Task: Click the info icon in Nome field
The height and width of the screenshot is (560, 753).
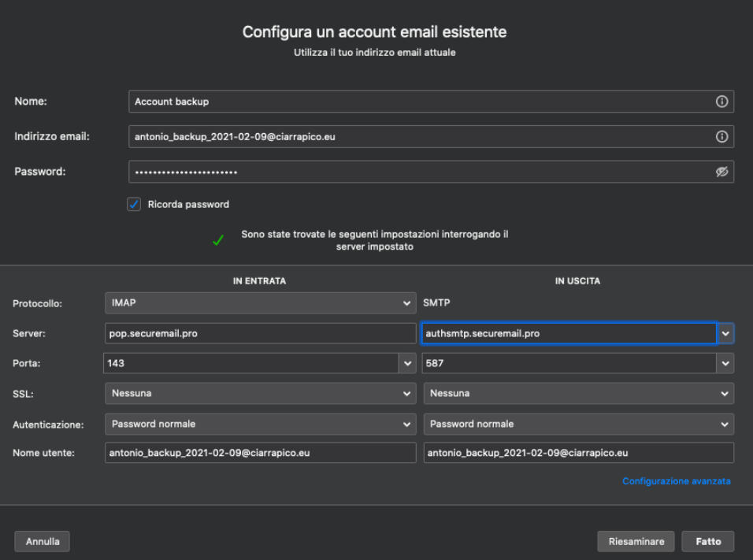Action: pos(721,102)
